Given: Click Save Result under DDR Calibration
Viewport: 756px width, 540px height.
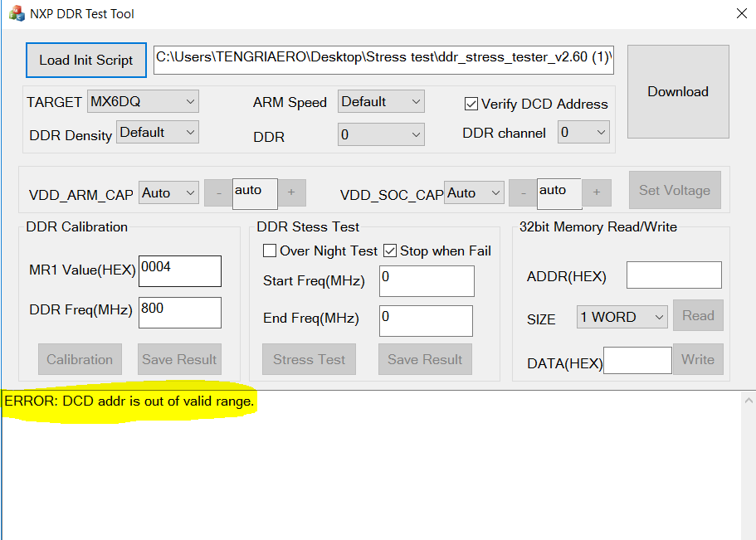Looking at the screenshot, I should coord(179,359).
